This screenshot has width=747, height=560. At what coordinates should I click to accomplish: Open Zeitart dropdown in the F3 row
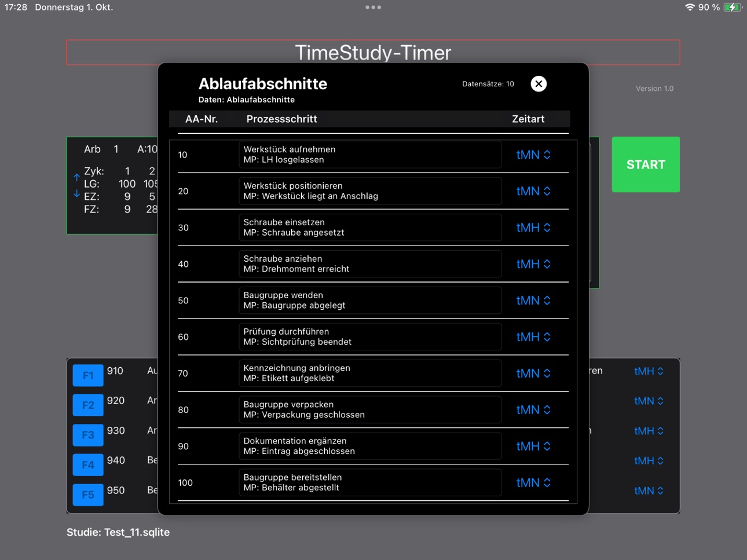tap(649, 431)
